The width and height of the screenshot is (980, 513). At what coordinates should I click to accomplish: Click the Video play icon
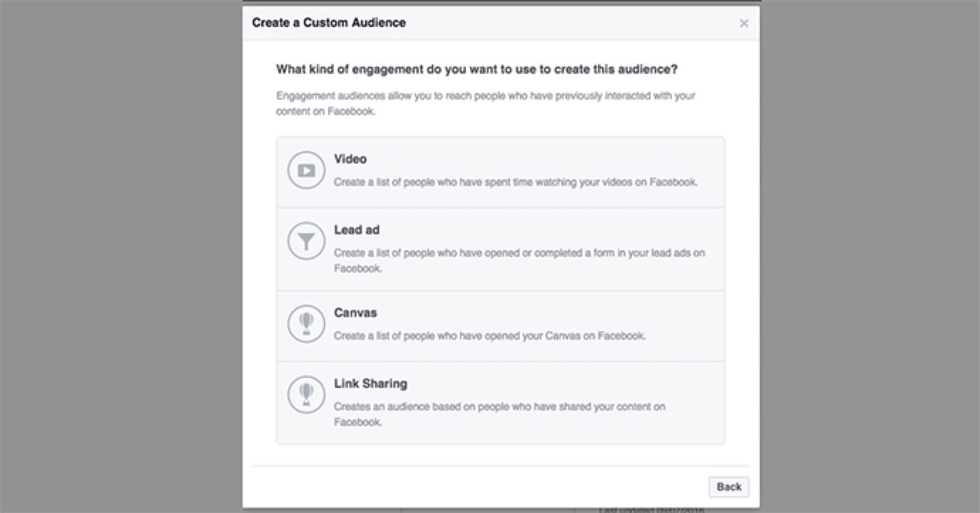(306, 171)
